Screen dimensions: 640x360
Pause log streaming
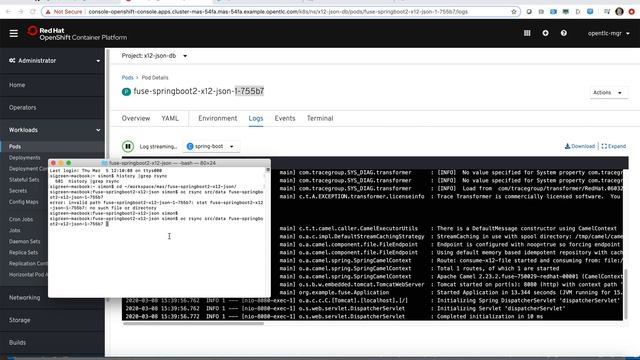click(x=128, y=146)
